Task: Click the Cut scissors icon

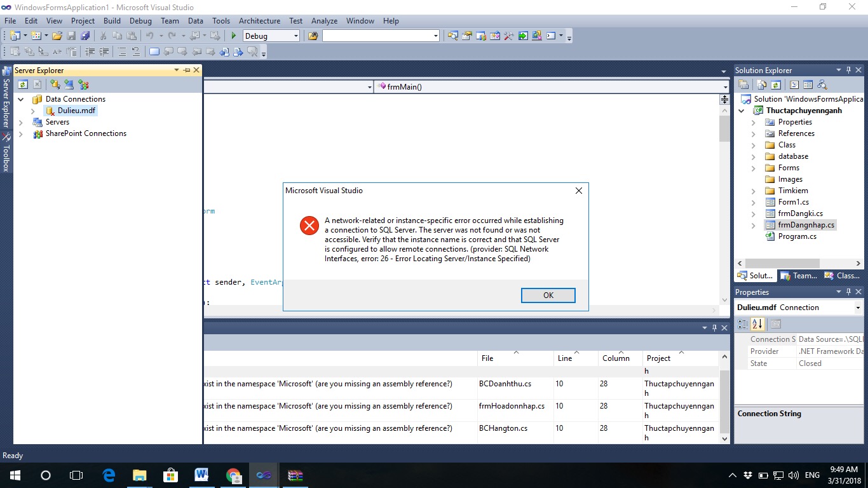Action: [103, 36]
